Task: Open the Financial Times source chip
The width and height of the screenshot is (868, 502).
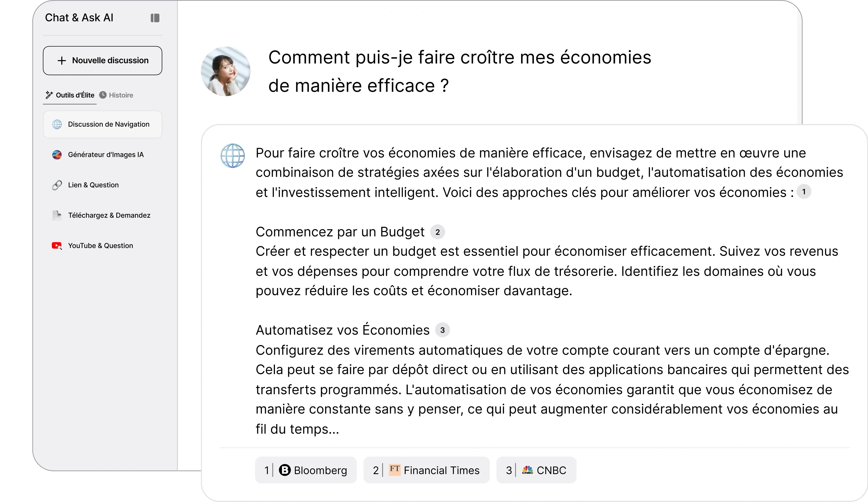Action: click(426, 470)
